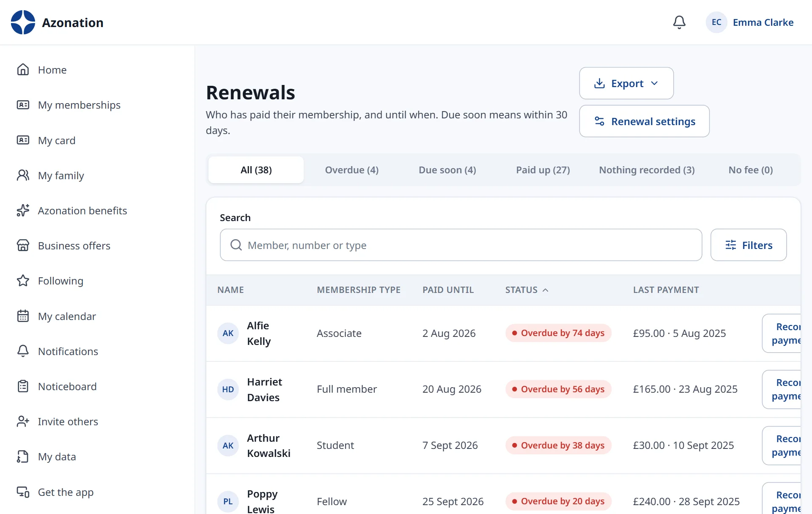
Task: Click the PL avatar beside Poppy Lewis
Action: [228, 501]
